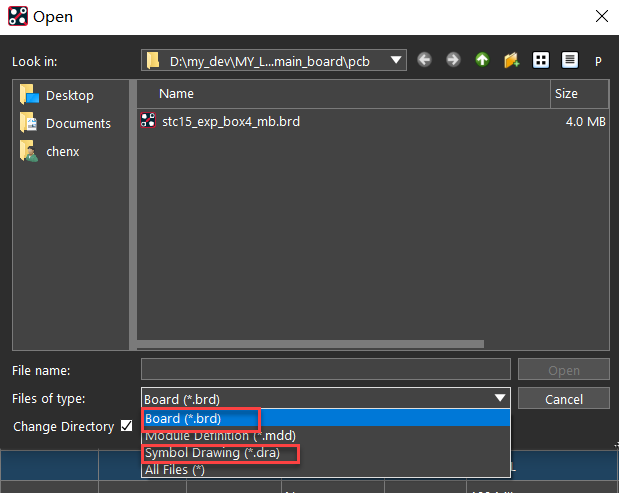The width and height of the screenshot is (619, 493).
Task: Expand the Look in path dropdown
Action: (x=396, y=60)
